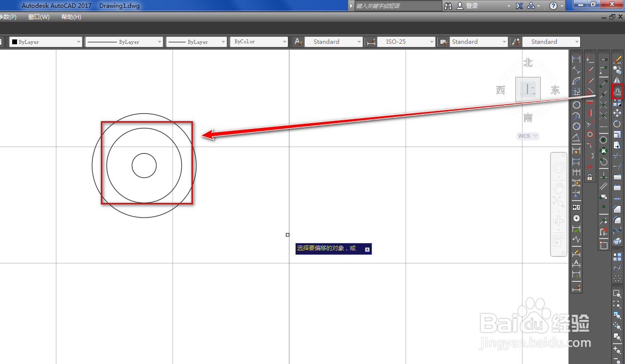625x364 pixels.
Task: Open the 帮助(H) menu
Action: click(x=71, y=17)
